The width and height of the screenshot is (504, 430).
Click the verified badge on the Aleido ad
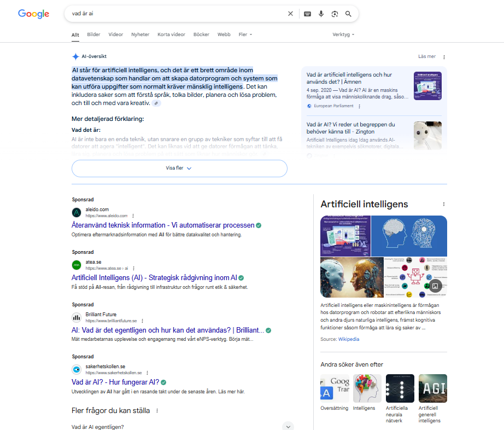tap(259, 225)
